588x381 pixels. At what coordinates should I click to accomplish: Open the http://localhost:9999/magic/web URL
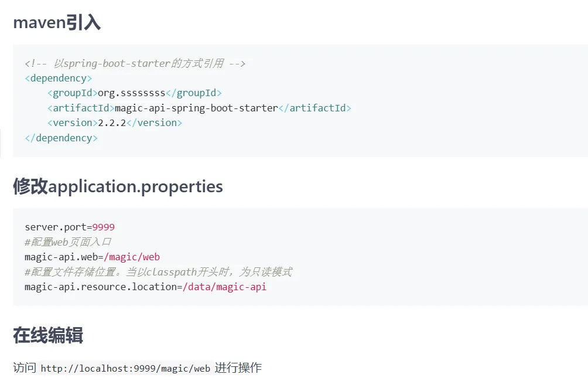[125, 369]
